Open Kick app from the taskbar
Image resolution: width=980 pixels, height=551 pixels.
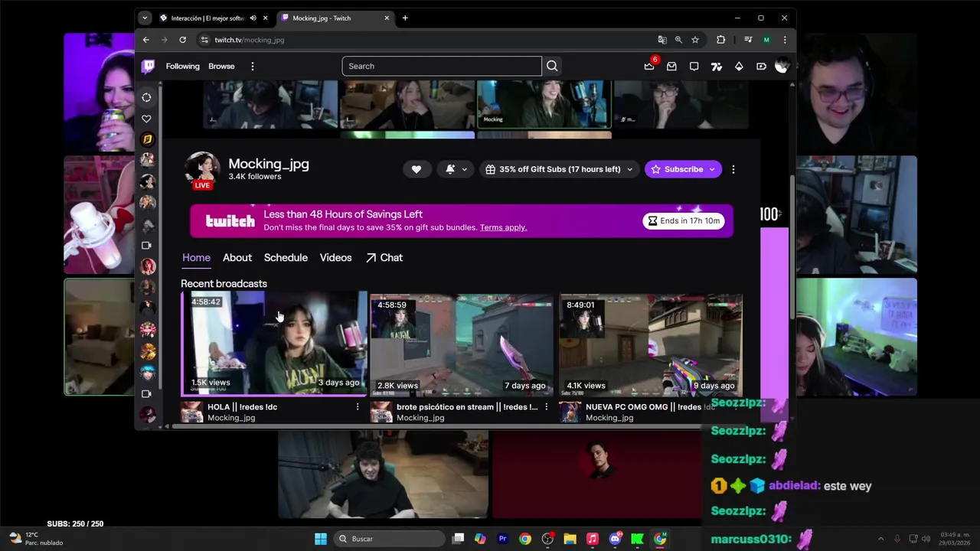[x=637, y=539]
